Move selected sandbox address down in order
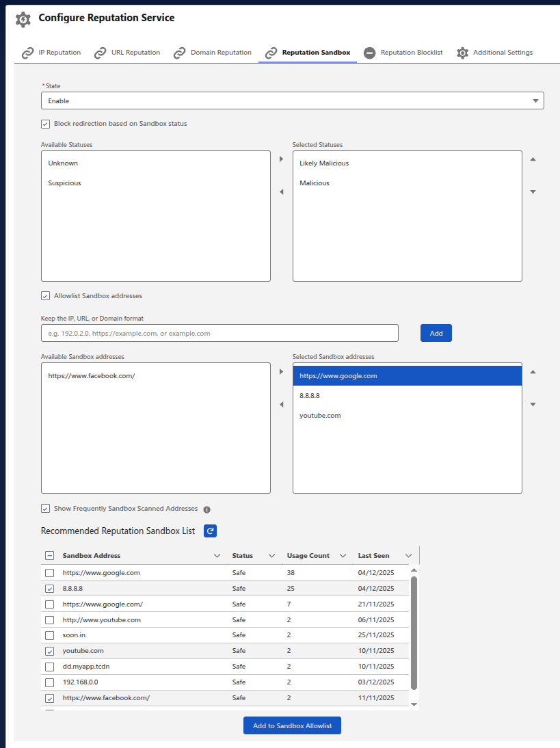 coord(533,404)
